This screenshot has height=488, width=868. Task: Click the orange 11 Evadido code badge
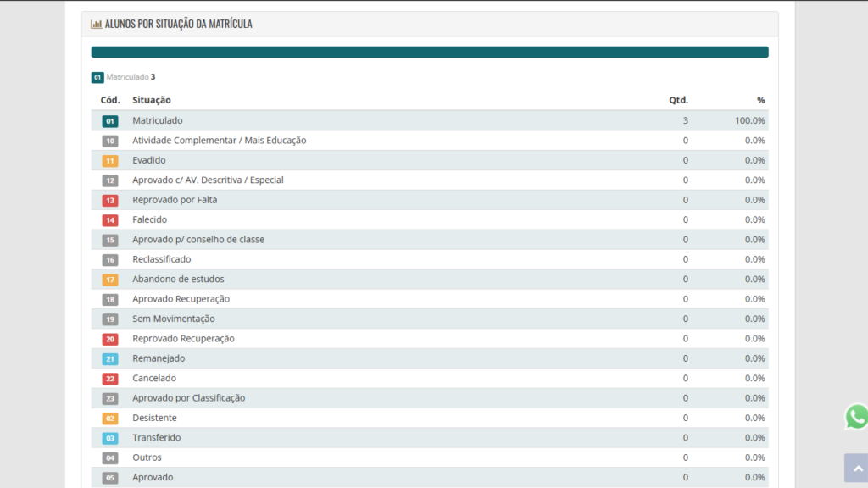click(110, 161)
